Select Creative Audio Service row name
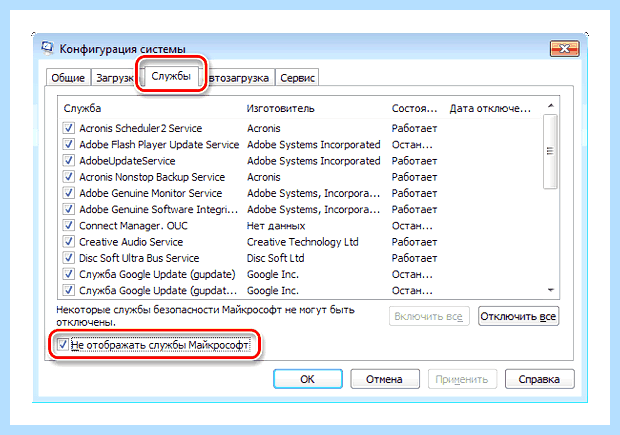Screen dimensions: 620x435 click(131, 242)
